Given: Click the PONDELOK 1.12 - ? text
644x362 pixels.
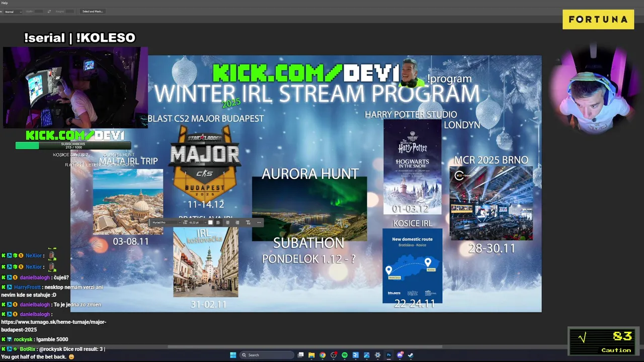Looking at the screenshot, I should (308, 259).
